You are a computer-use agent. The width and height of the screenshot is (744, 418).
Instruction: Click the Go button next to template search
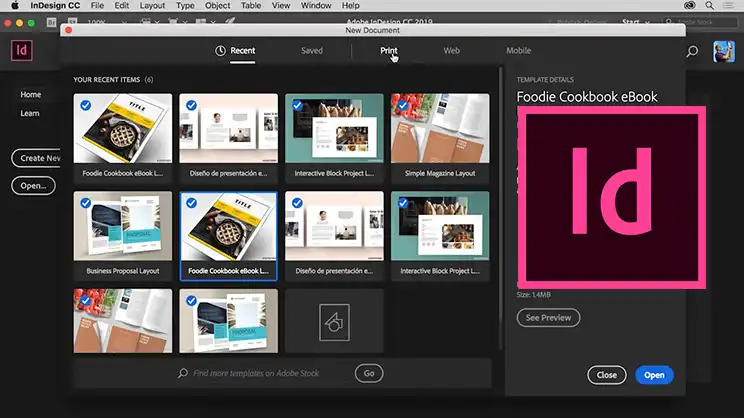[x=369, y=373]
